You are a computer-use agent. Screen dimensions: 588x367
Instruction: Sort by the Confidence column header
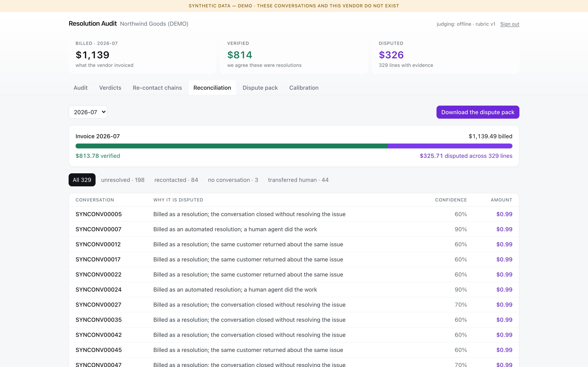point(451,200)
